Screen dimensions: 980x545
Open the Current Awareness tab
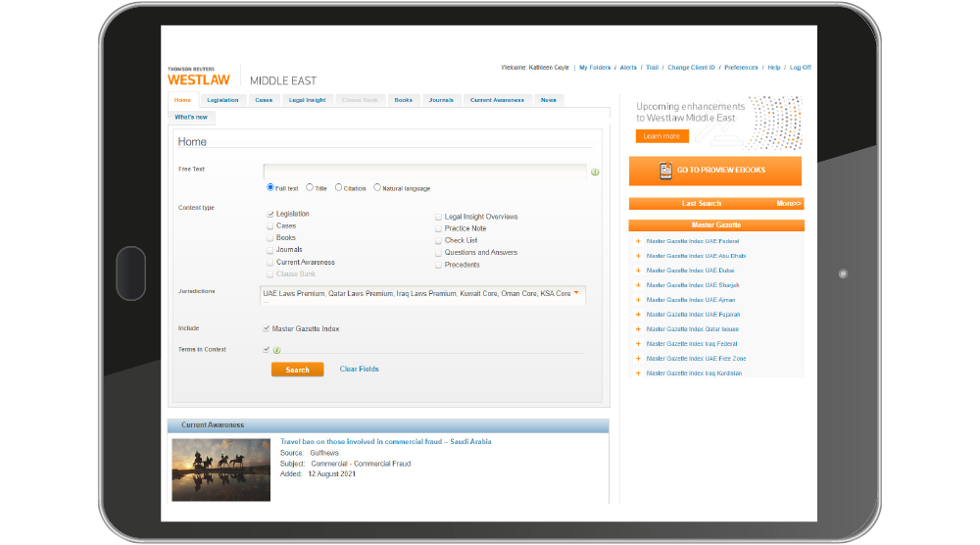(x=497, y=100)
